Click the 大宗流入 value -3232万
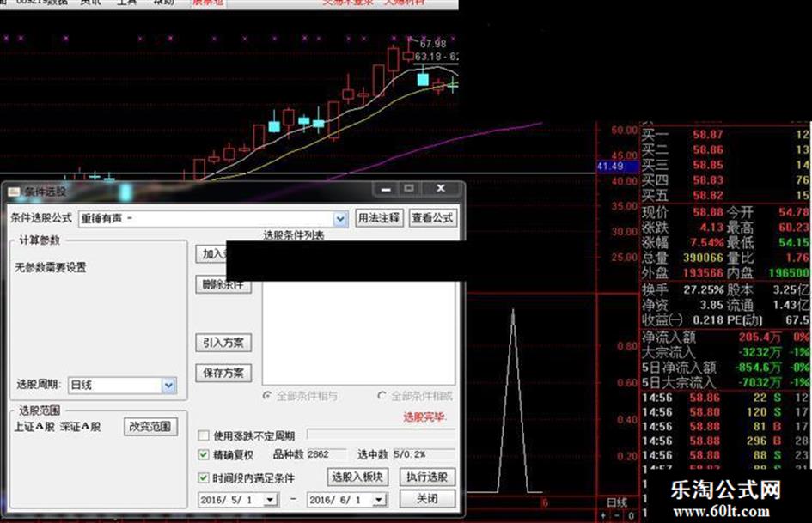Viewport: 812px width, 523px height. click(x=760, y=352)
